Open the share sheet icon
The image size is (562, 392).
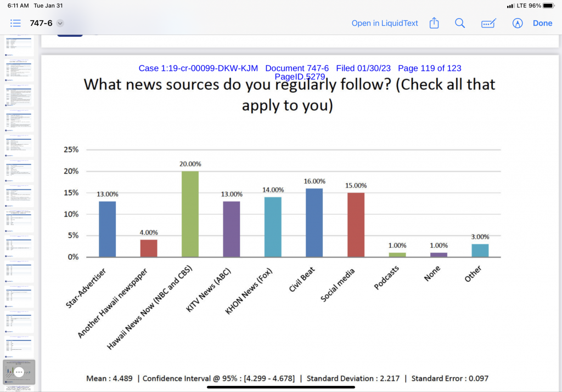(434, 23)
